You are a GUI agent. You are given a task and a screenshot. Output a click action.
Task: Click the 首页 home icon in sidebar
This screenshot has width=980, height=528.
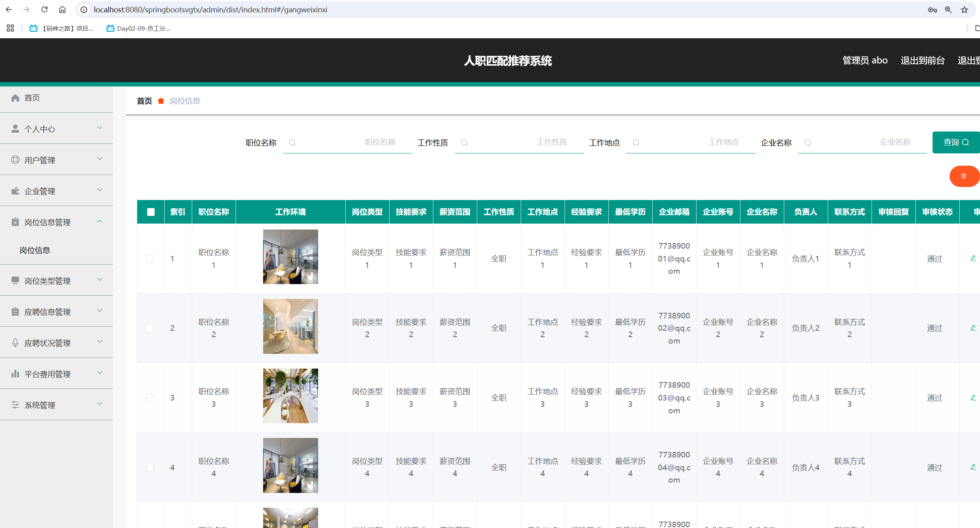tap(15, 98)
